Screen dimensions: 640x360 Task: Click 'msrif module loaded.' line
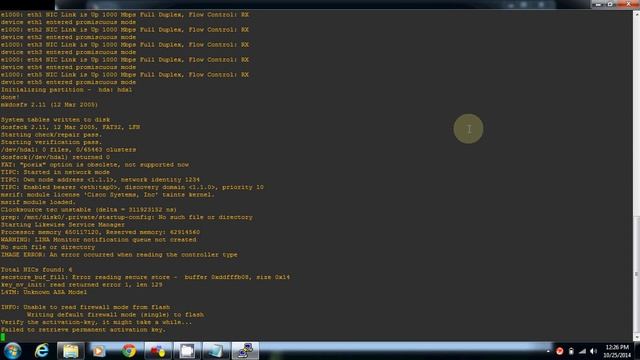38,202
